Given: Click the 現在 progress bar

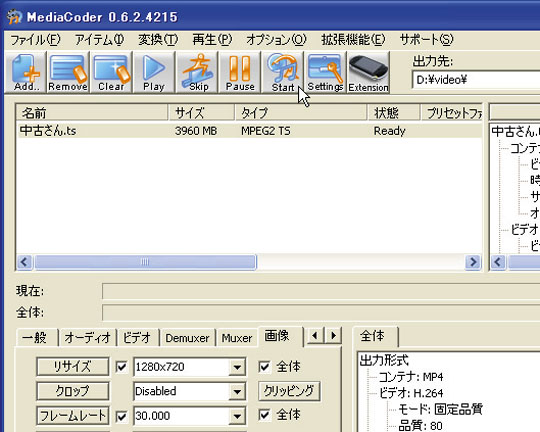Looking at the screenshot, I should coord(321,291).
